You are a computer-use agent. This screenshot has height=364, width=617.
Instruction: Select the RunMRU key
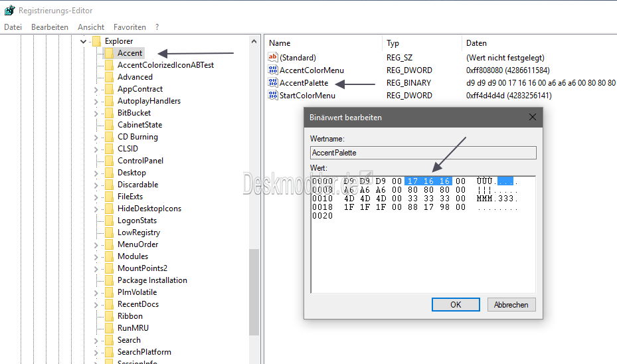click(x=133, y=327)
